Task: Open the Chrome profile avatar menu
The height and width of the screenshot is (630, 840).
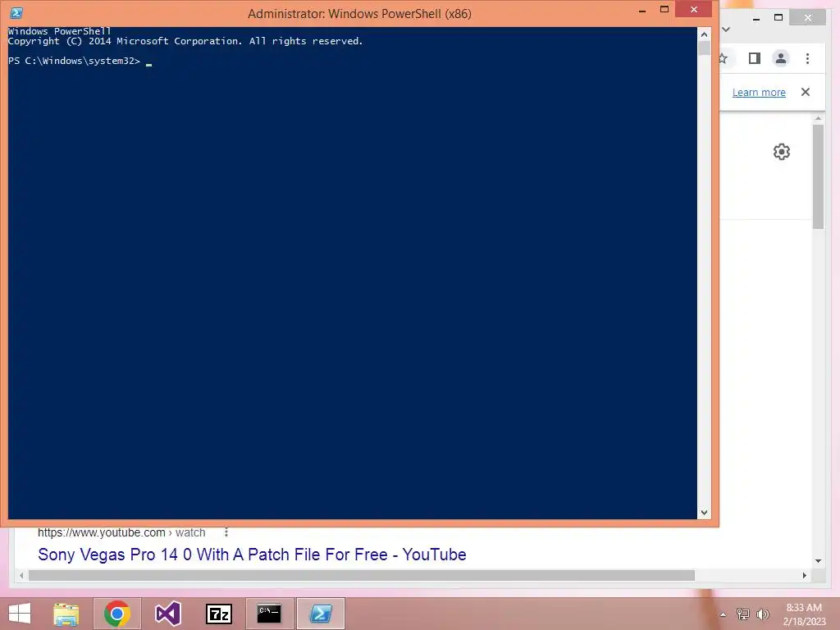Action: click(781, 58)
